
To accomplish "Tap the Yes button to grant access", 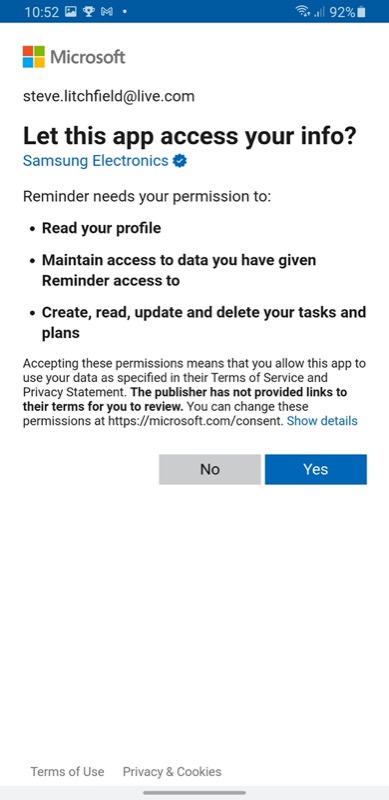I will (x=315, y=469).
